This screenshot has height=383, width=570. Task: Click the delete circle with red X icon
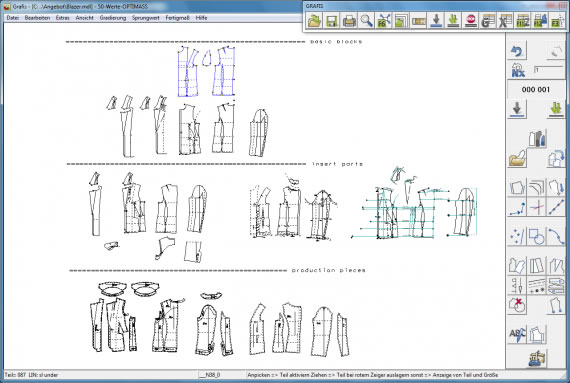(517, 305)
